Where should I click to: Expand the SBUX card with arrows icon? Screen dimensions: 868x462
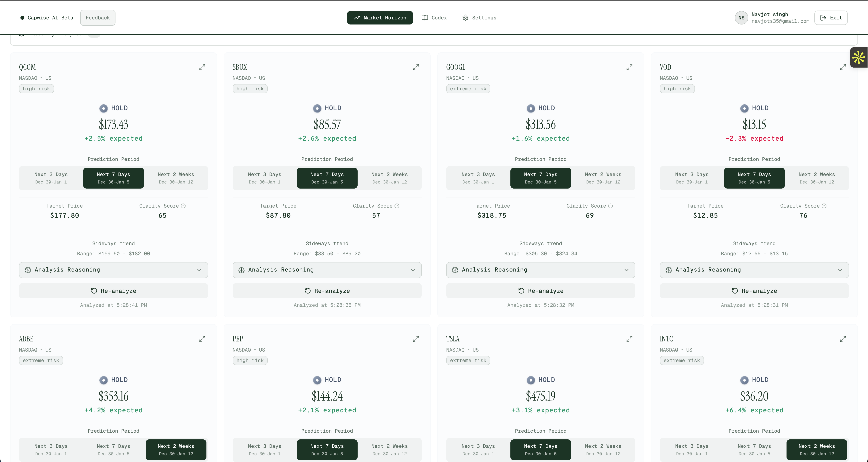(x=416, y=67)
